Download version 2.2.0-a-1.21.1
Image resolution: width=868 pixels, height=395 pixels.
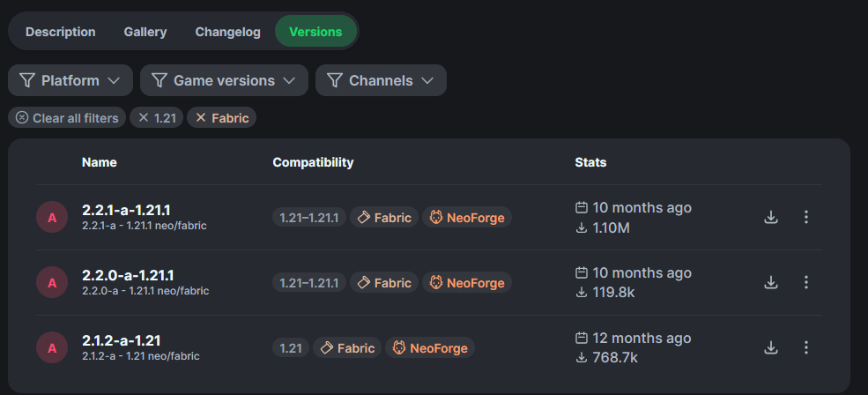pyautogui.click(x=771, y=282)
